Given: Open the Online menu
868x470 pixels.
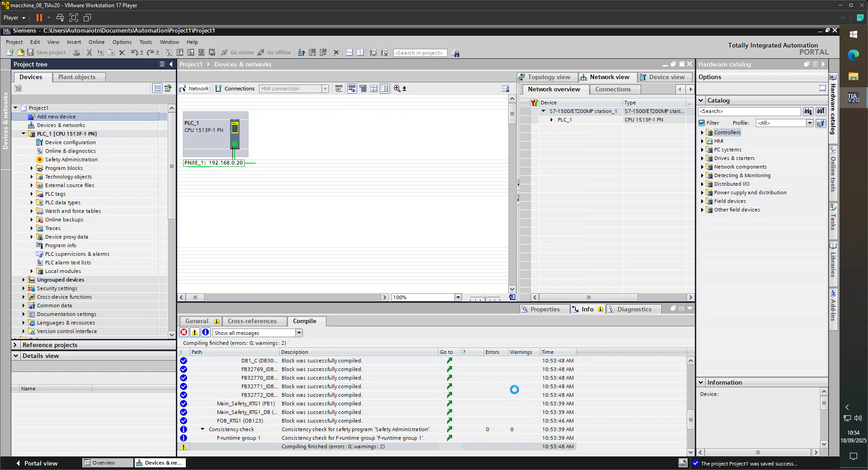Looking at the screenshot, I should [96, 42].
